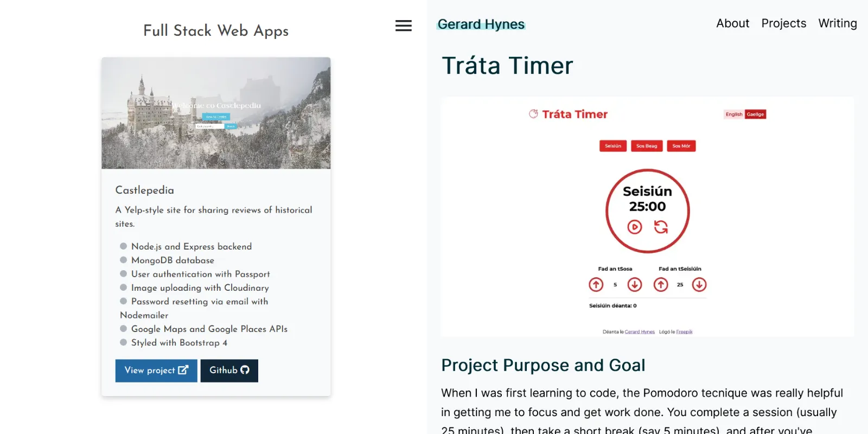This screenshot has width=868, height=434.
Task: Click the Castlepedia card title
Action: pyautogui.click(x=145, y=190)
